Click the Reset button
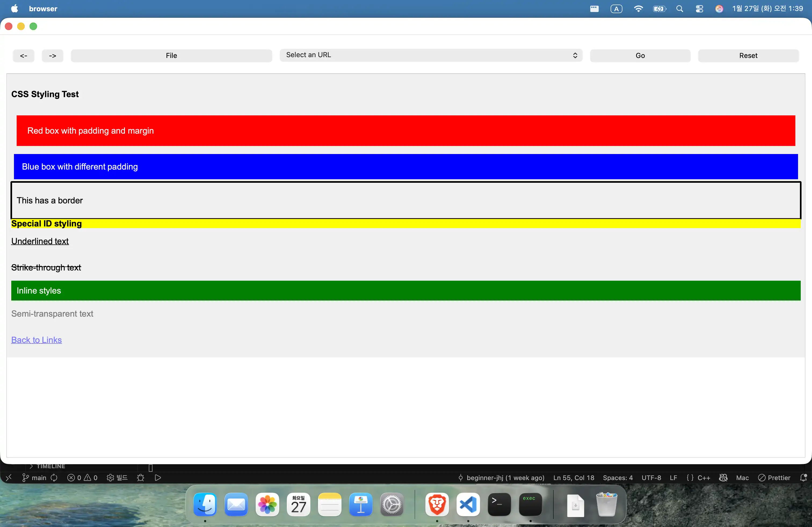 click(x=748, y=56)
